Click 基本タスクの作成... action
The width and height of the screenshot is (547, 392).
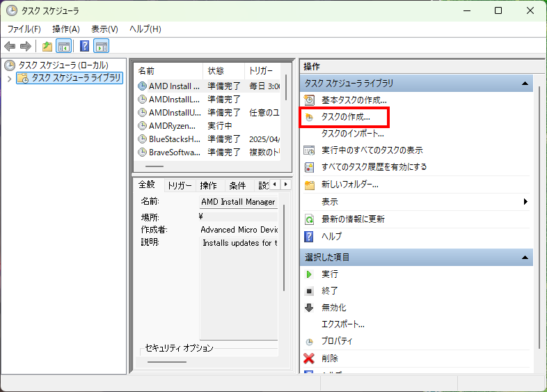[x=354, y=100]
